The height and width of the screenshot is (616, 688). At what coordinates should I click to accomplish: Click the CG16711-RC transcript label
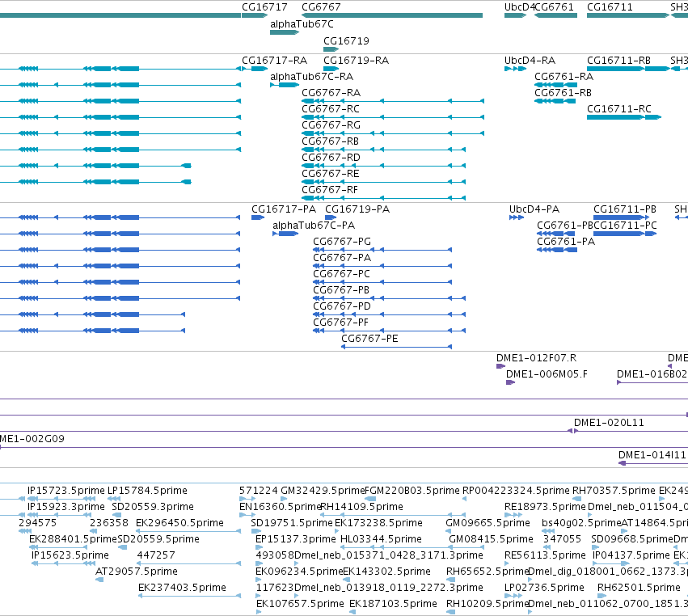[619, 109]
